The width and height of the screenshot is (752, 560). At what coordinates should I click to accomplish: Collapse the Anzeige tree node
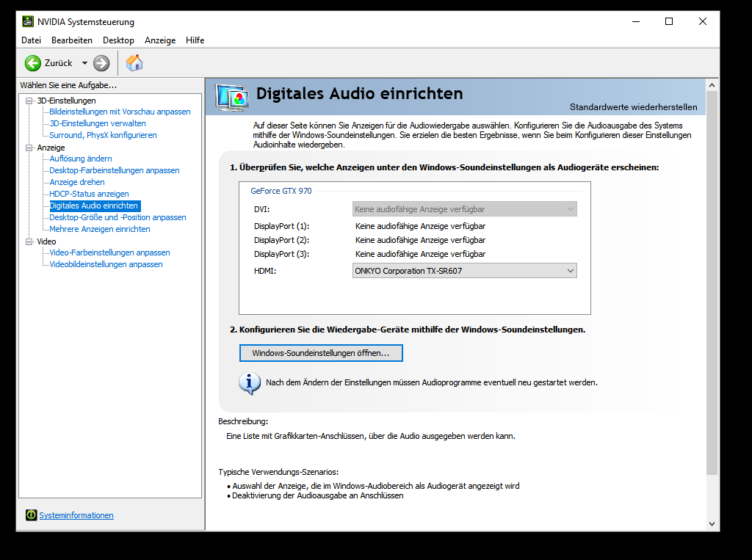[29, 148]
